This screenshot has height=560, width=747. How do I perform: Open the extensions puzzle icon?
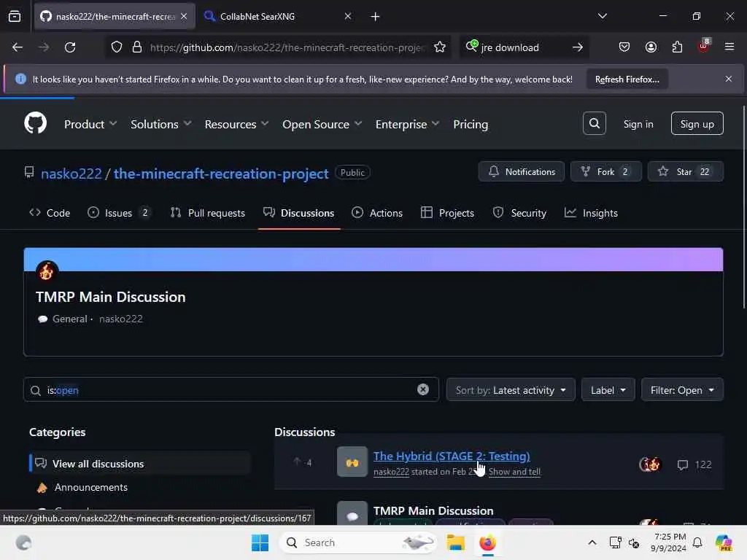(677, 47)
